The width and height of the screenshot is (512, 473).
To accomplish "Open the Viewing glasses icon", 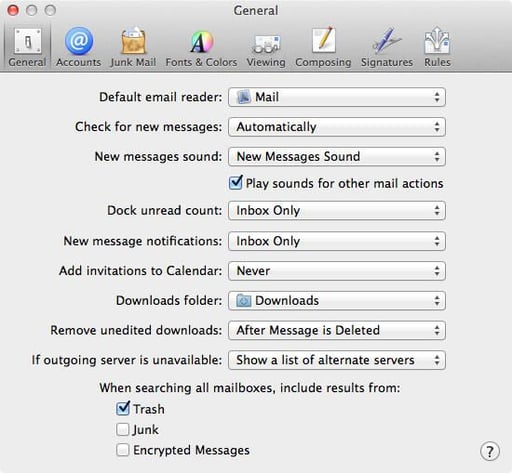I will tap(266, 43).
